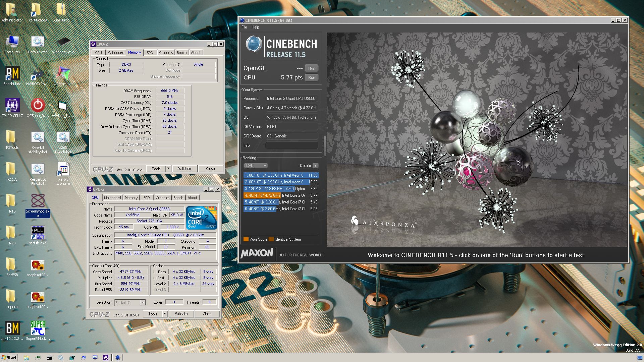Screen dimensions: 644x362
Task: Select wPrime.exe desktop icon
Action: (63, 76)
